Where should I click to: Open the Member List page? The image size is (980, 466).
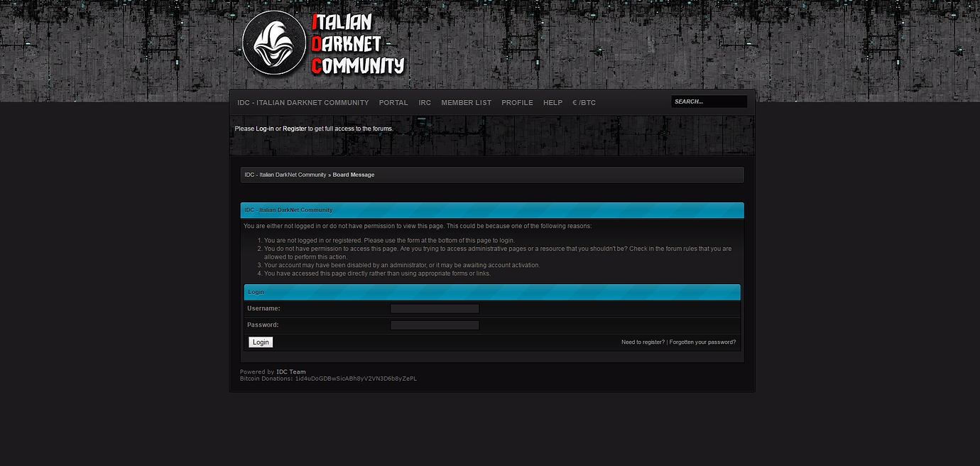tap(467, 103)
